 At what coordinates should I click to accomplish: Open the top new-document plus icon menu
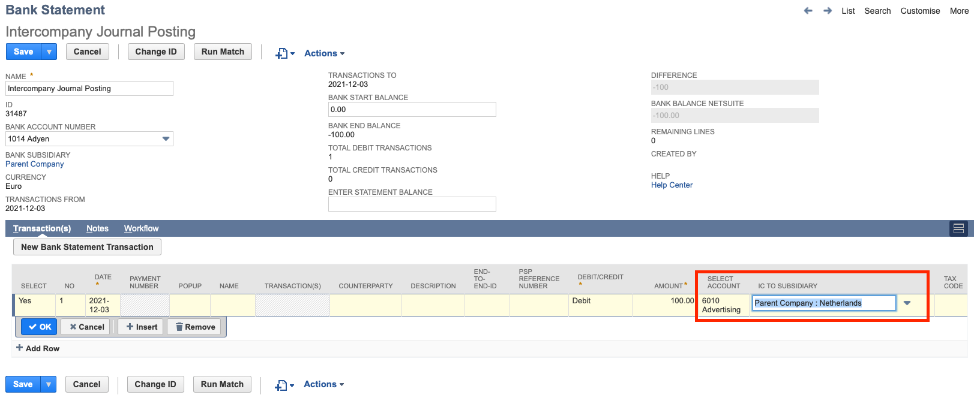[284, 53]
